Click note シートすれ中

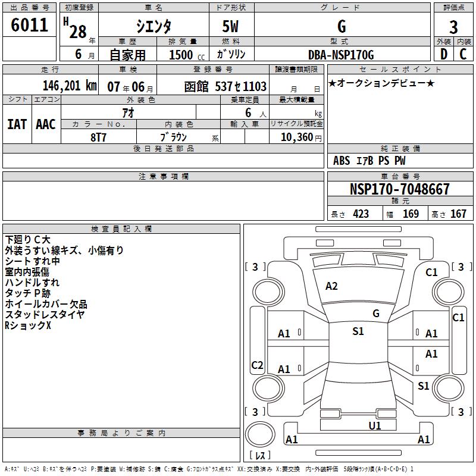click(32, 261)
